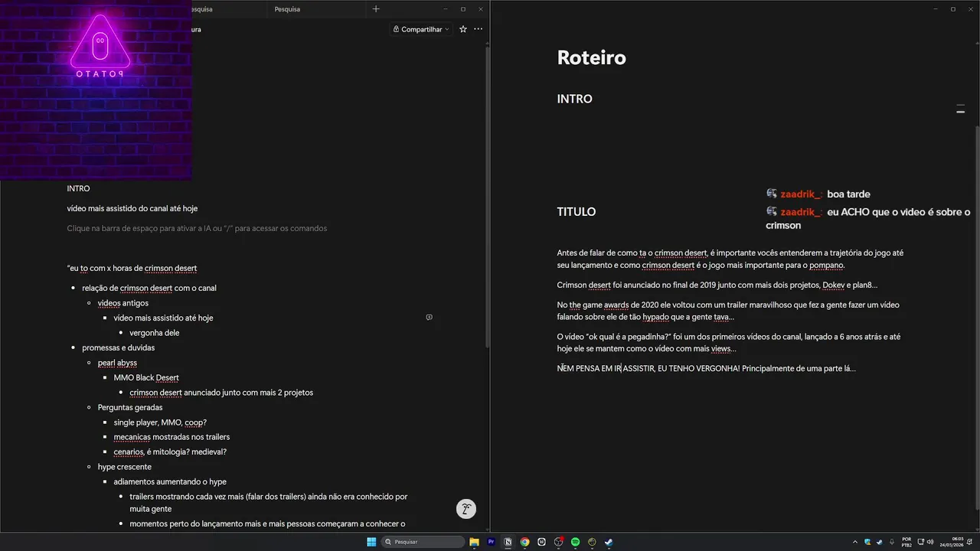This screenshot has width=980, height=551.
Task: Click the INTRO heading in Roteiro window
Action: point(574,99)
